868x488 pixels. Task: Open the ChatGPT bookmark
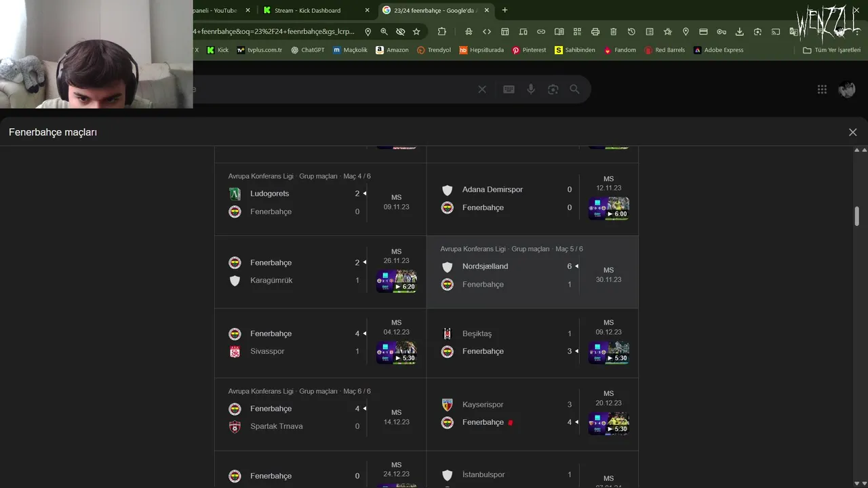click(308, 50)
